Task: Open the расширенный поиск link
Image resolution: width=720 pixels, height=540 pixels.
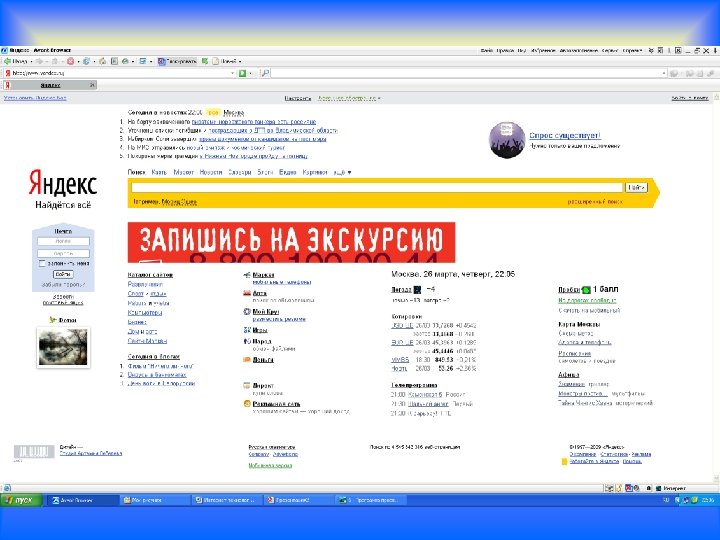Action: click(x=595, y=202)
